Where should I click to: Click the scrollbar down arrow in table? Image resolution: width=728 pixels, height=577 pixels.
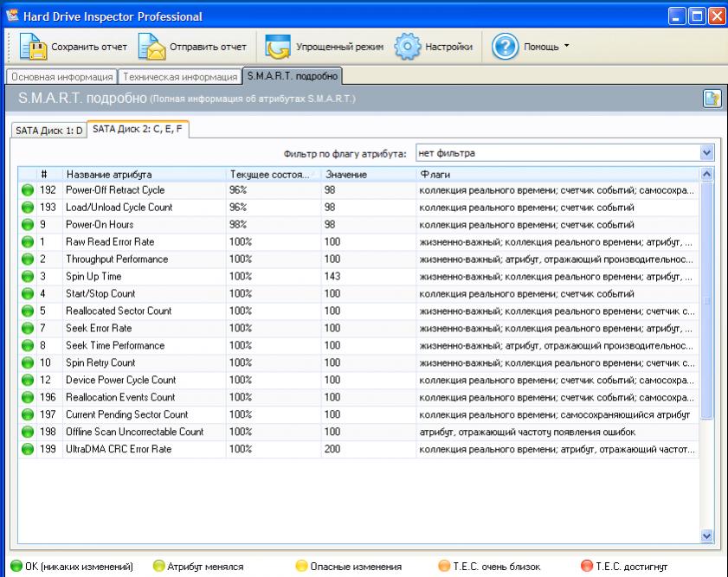(707, 536)
